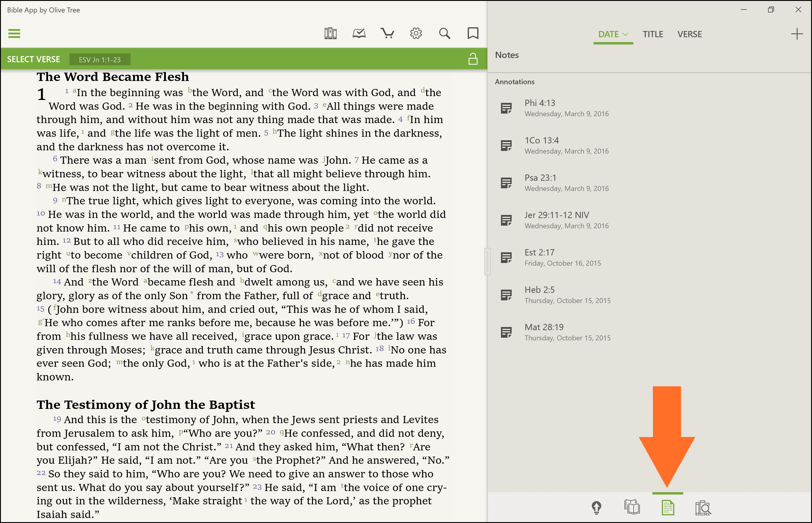Open the settings gear
Screen dimensions: 812x523
pyautogui.click(x=416, y=34)
